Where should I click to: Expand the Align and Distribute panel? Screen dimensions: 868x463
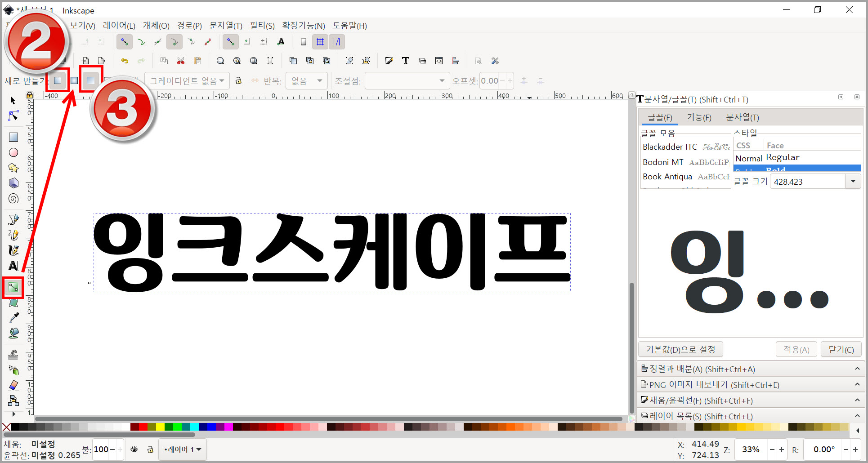[x=751, y=369]
